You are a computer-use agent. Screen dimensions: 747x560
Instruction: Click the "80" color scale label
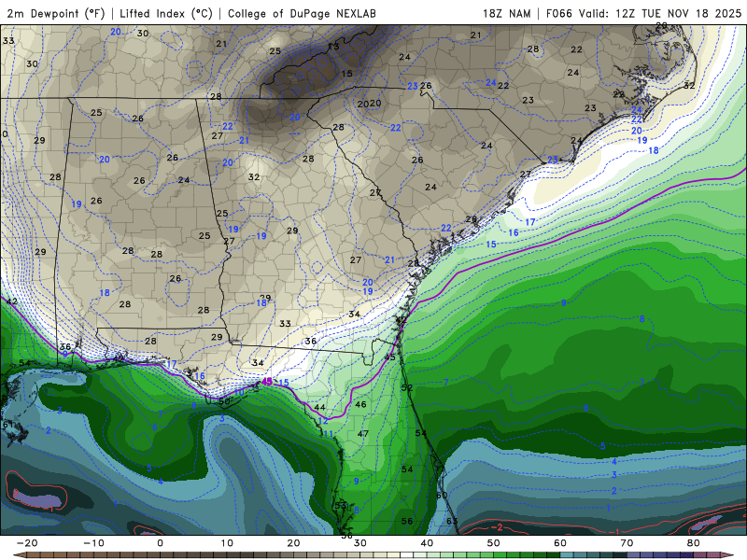[694, 543]
